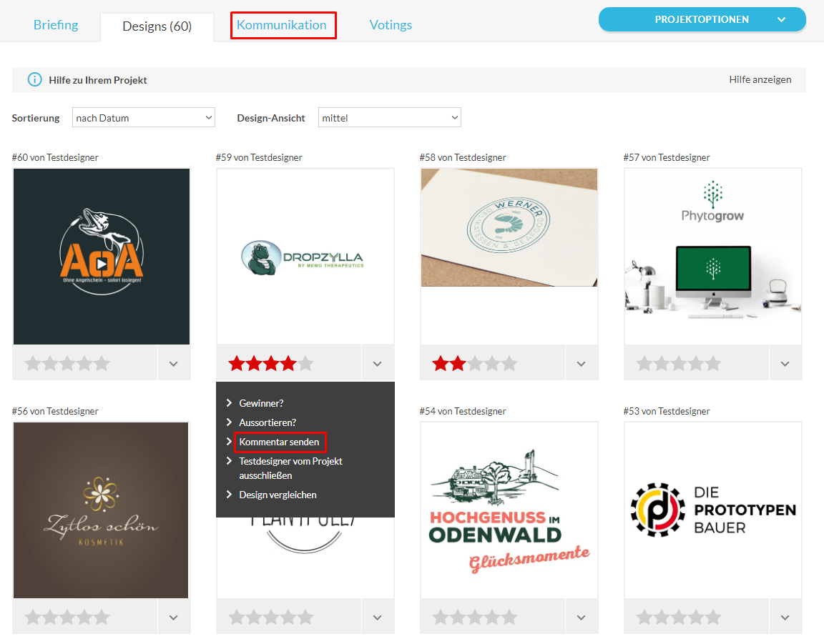
Task: Click the '#57 von Testdesigner' label
Action: click(667, 157)
